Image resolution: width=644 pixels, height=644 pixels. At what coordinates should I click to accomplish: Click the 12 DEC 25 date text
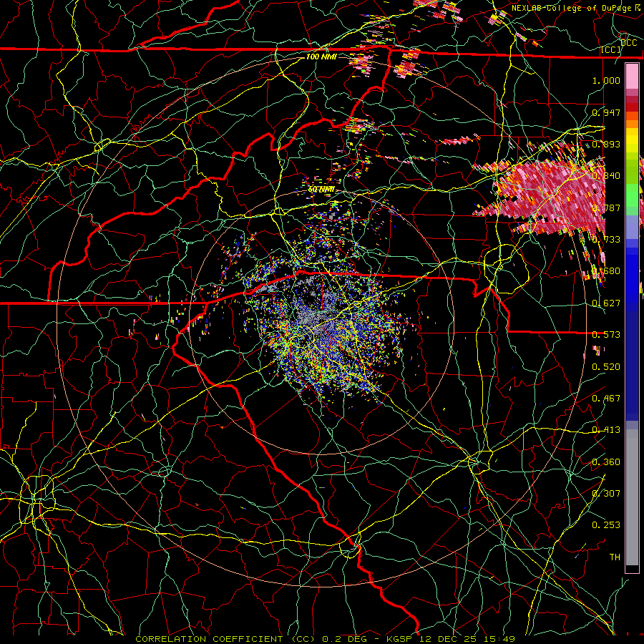[449, 639]
